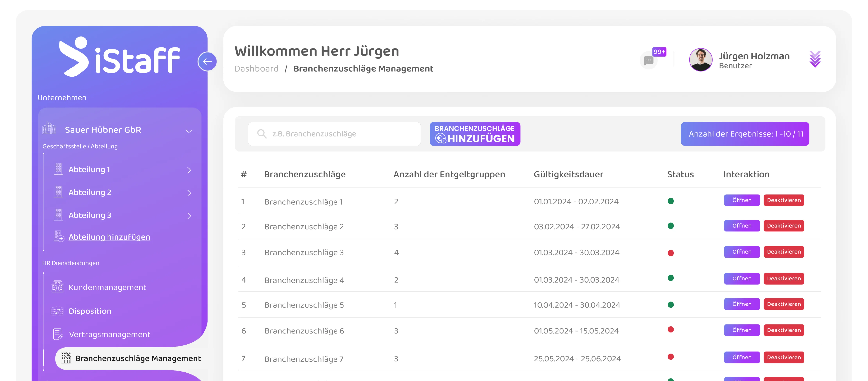Click date range 10.04.2024 - 30.04.2024
Screen dimensions: 868x381
[x=577, y=305]
